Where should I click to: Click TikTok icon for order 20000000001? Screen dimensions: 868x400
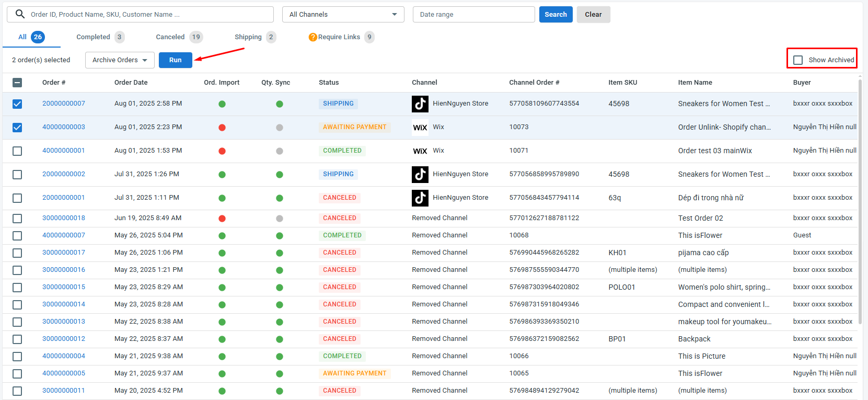[x=420, y=198]
